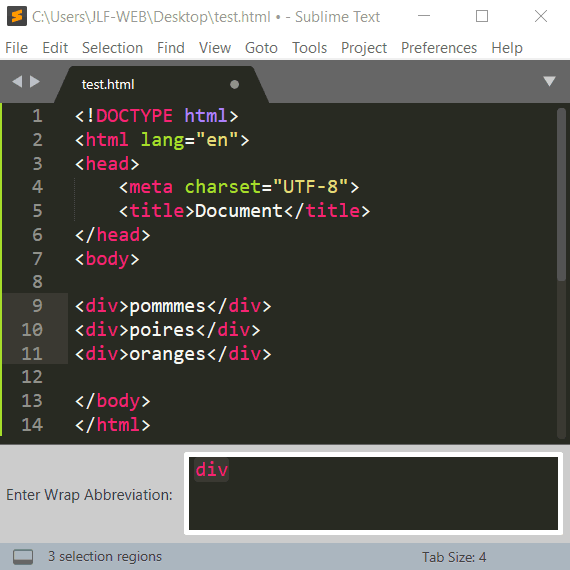Click the closing /head tag
The height and width of the screenshot is (570, 570).
click(x=113, y=235)
